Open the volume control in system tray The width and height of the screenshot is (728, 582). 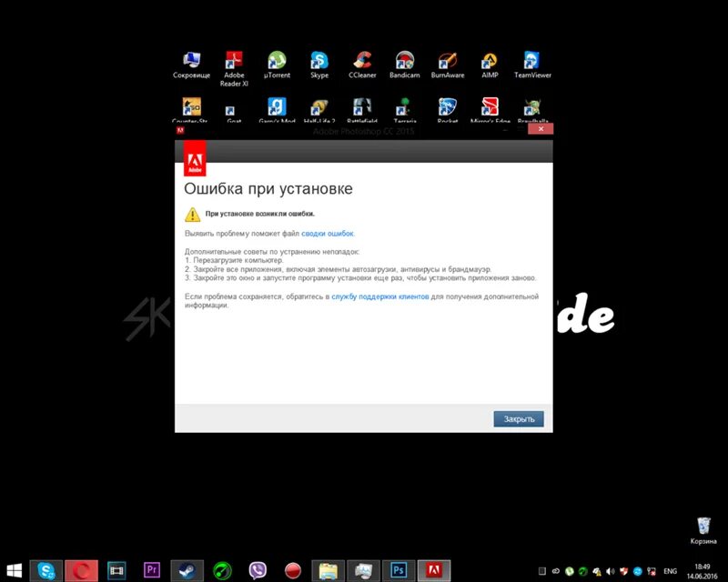610,571
